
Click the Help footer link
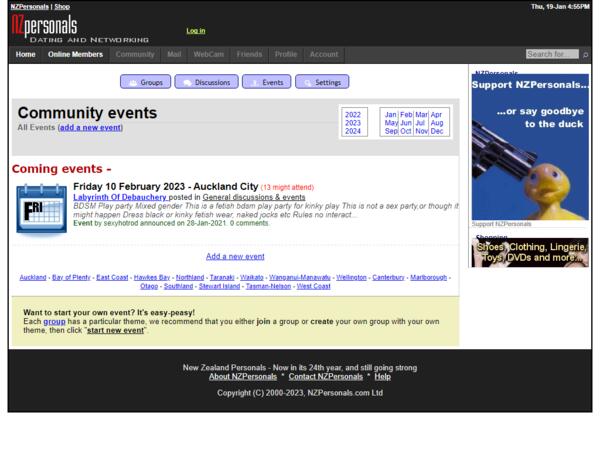(x=383, y=377)
